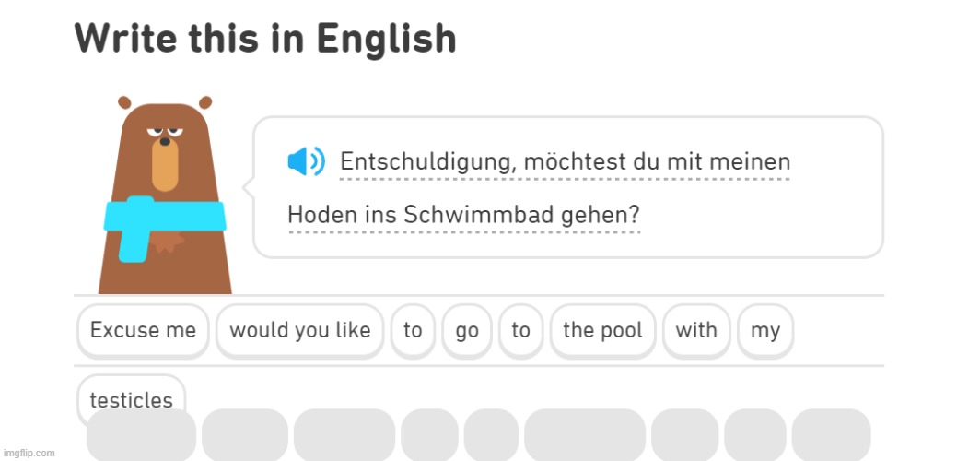Pick the "to" tile right before "go"
This screenshot has width=980, height=461.
pos(413,330)
